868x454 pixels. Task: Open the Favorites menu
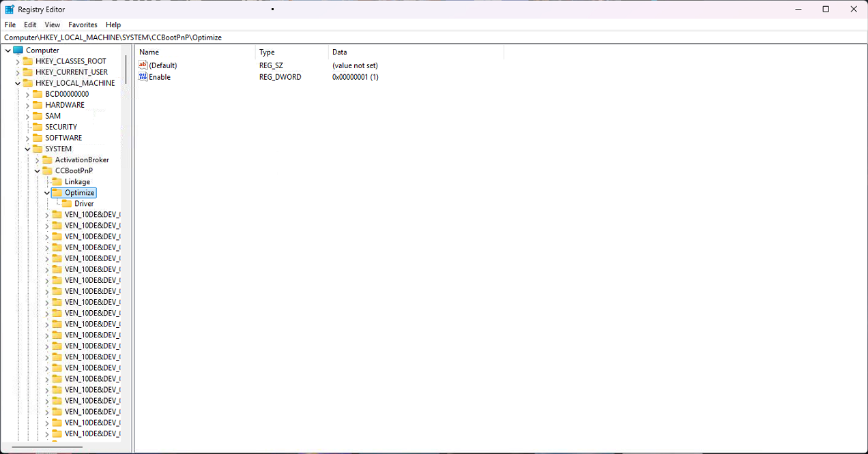[83, 25]
